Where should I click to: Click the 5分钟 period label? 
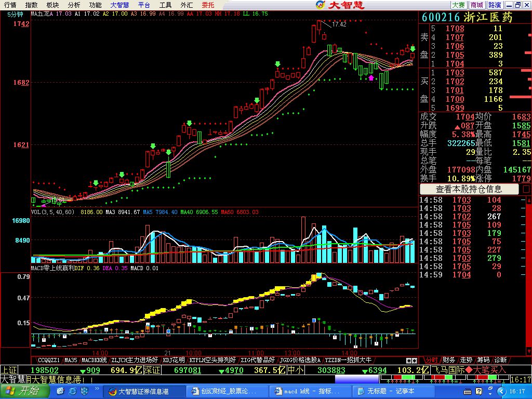[16, 14]
